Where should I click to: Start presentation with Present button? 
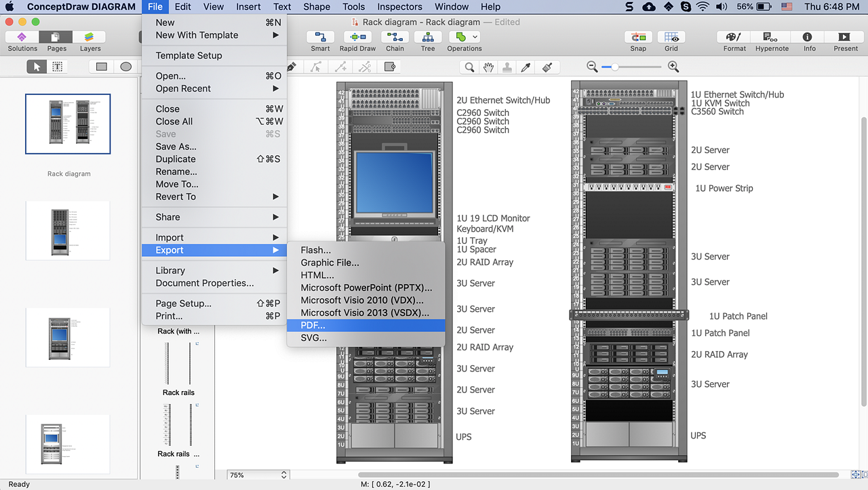pyautogui.click(x=846, y=41)
